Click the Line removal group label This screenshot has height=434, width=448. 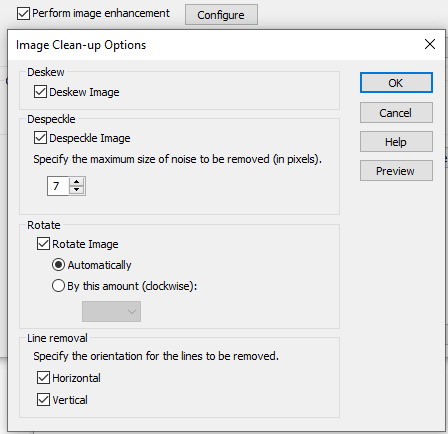(57, 338)
